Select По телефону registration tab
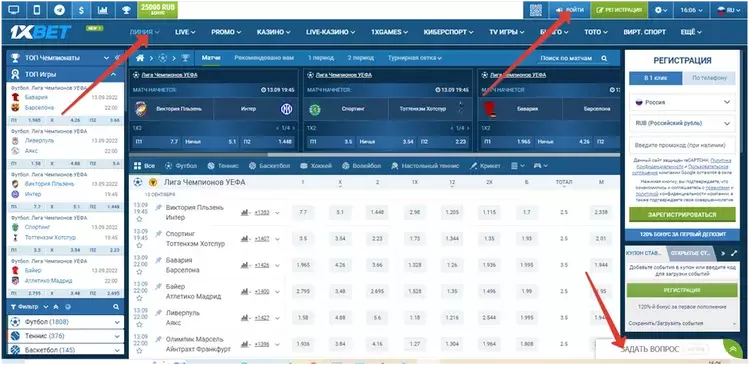This screenshot has width=750, height=365. tap(709, 78)
